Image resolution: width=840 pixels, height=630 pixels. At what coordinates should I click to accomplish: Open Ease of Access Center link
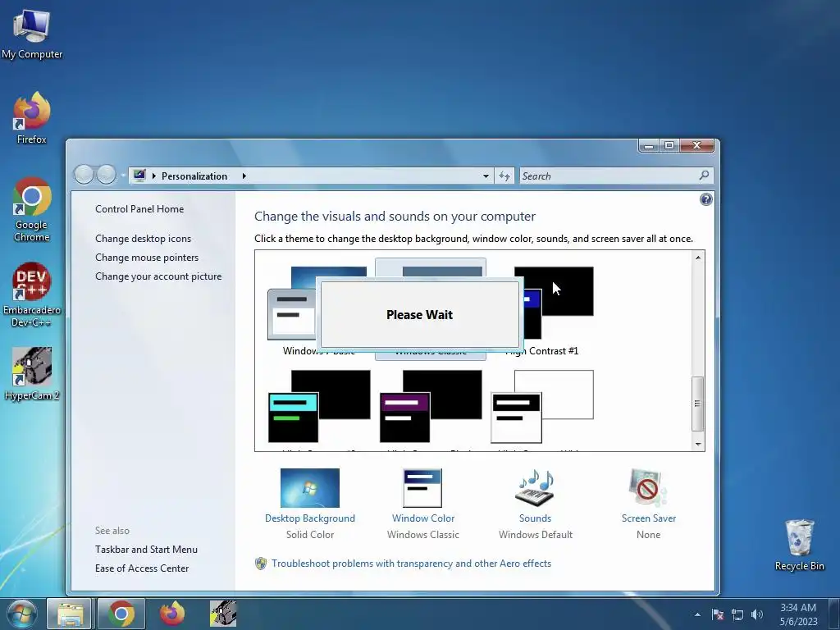point(142,568)
